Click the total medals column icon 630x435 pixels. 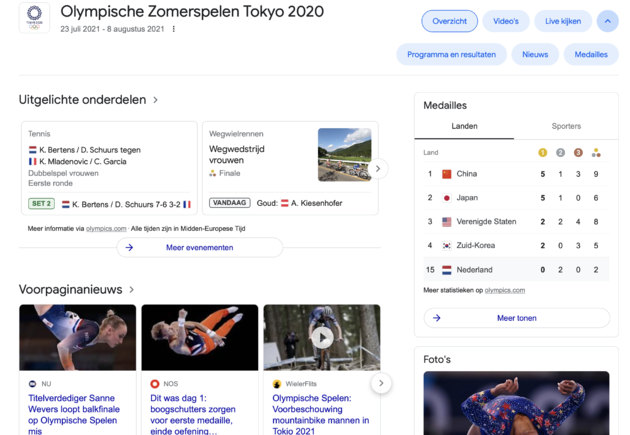pos(596,153)
